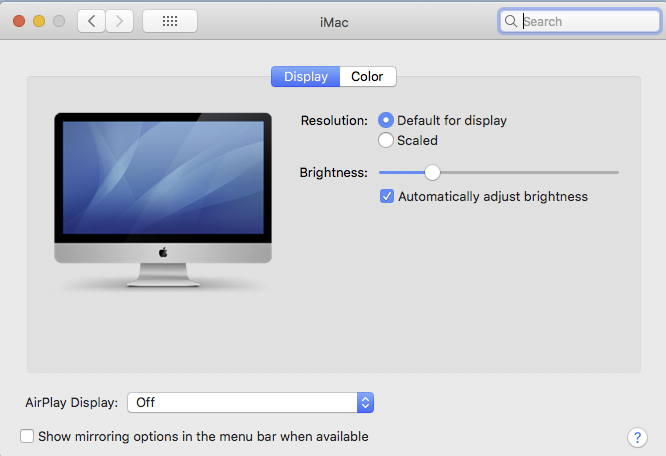Screen dimensions: 666x456
Task: Close the iMac preferences window
Action: pyautogui.click(x=19, y=21)
